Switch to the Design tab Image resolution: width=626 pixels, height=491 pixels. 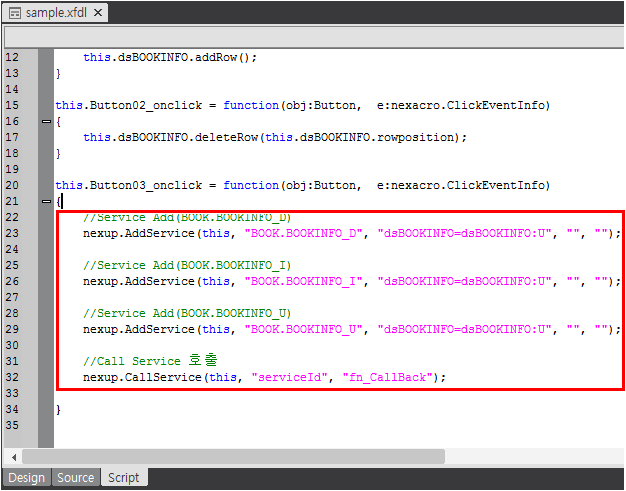(x=27, y=477)
